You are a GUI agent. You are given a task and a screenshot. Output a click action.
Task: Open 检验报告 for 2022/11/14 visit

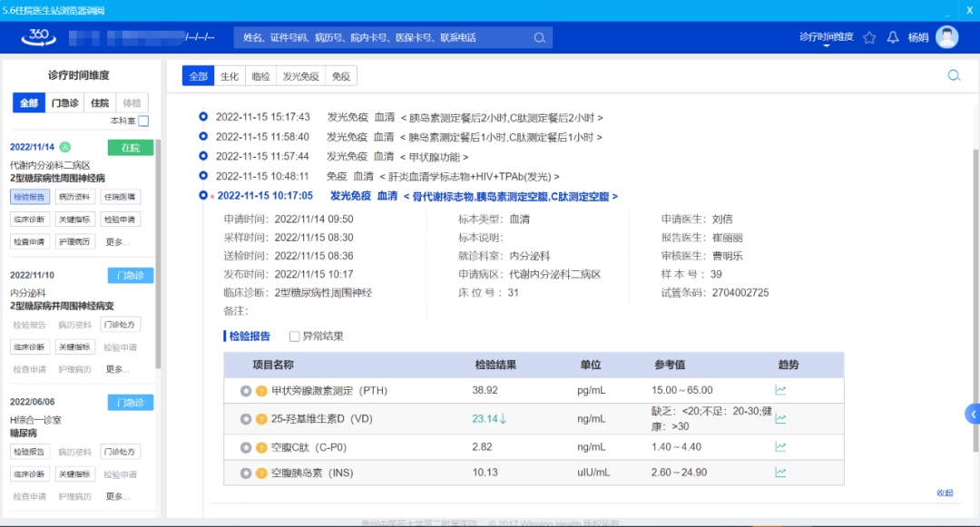29,197
